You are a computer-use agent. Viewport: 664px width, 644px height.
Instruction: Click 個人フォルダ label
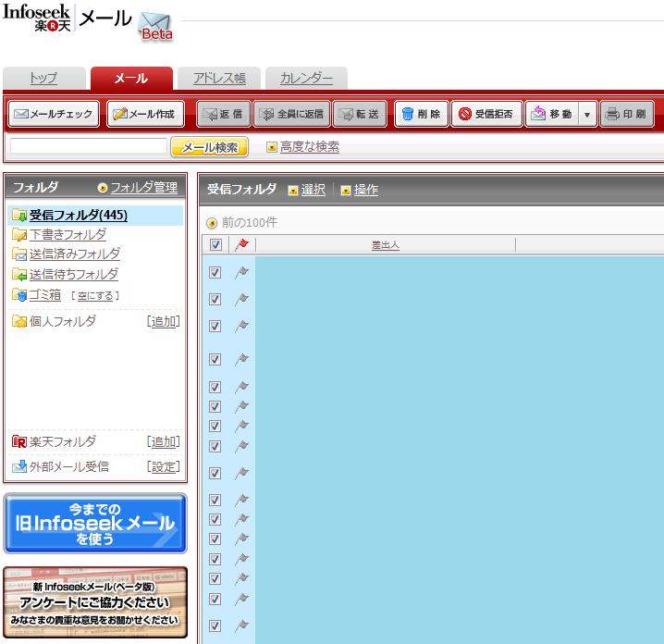[x=63, y=322]
